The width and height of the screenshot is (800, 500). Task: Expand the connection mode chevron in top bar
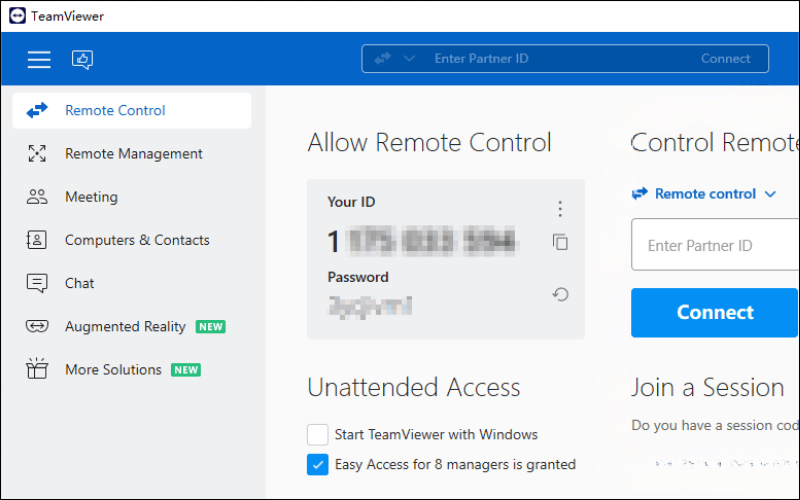point(409,59)
